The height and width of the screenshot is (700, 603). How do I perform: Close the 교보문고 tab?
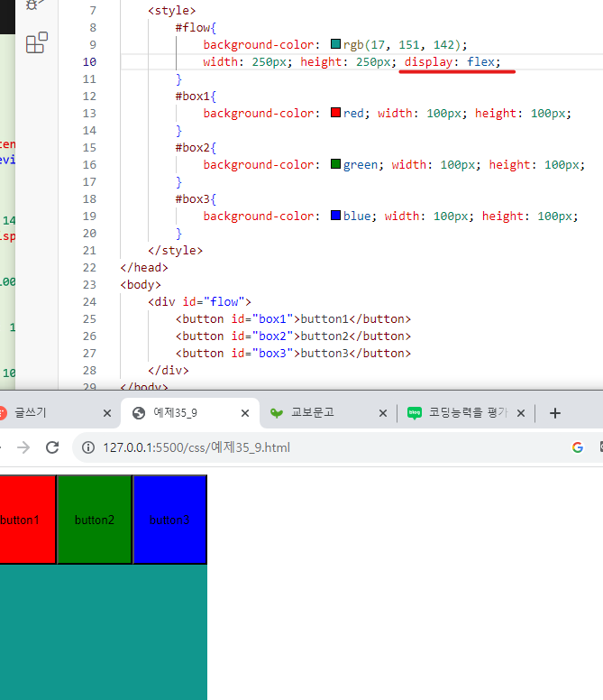tap(383, 413)
